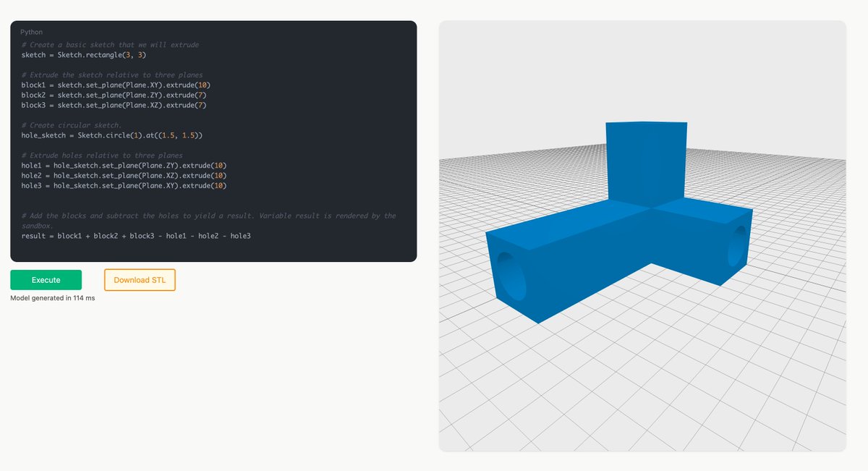Click the line defining block3 with Plane.XZ

114,106
